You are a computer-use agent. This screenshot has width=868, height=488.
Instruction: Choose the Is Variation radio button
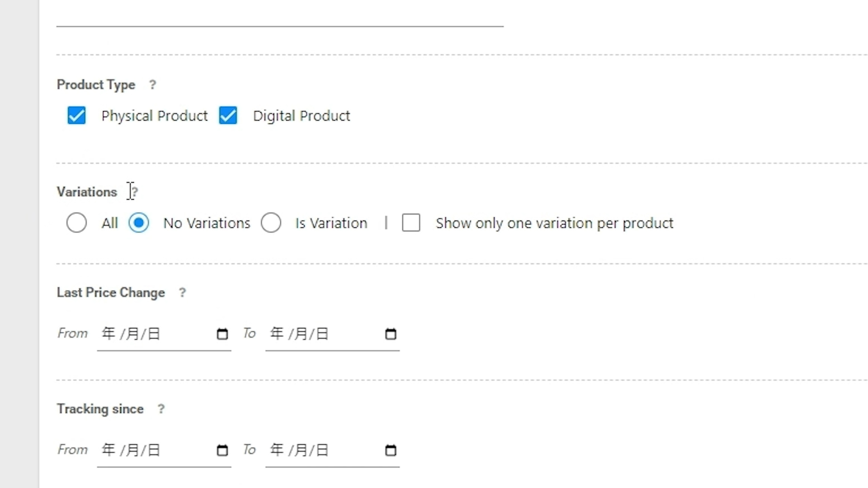click(271, 223)
